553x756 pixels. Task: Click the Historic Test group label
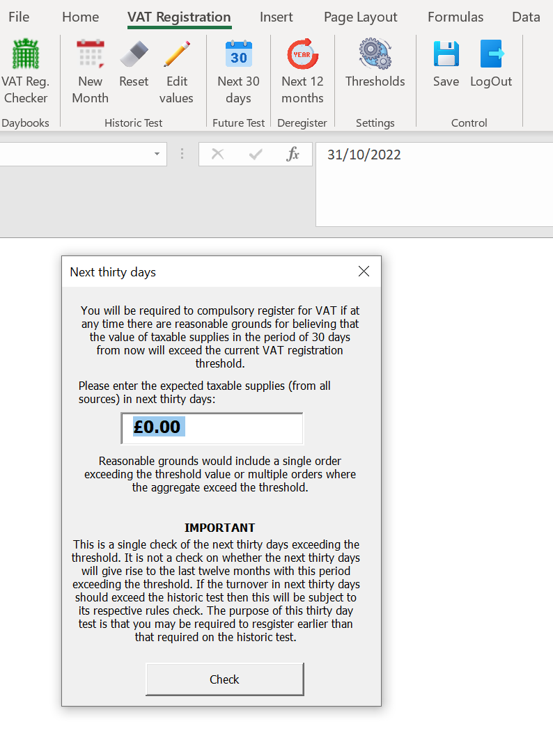(133, 123)
